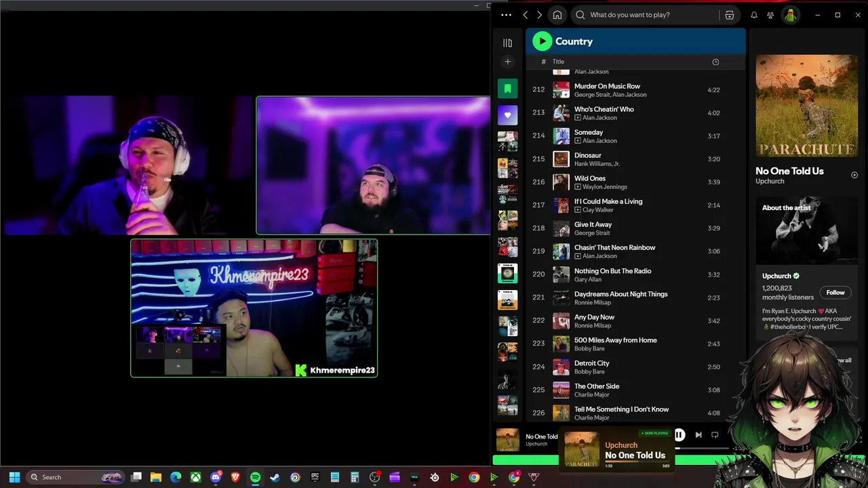The image size is (868, 488).
Task: Collapse Your Library sidebar icon
Action: click(x=507, y=43)
